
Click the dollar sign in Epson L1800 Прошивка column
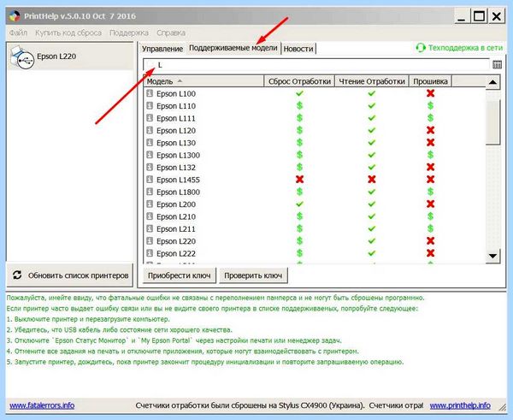click(431, 192)
